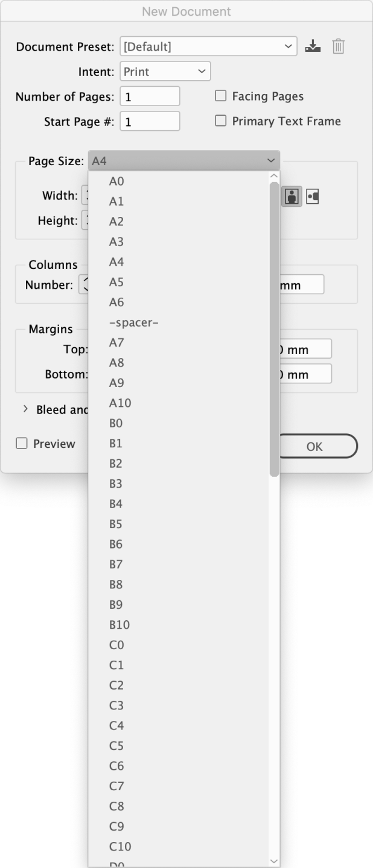Image resolution: width=373 pixels, height=868 pixels.
Task: Click the Number of Pages field
Action: (150, 96)
